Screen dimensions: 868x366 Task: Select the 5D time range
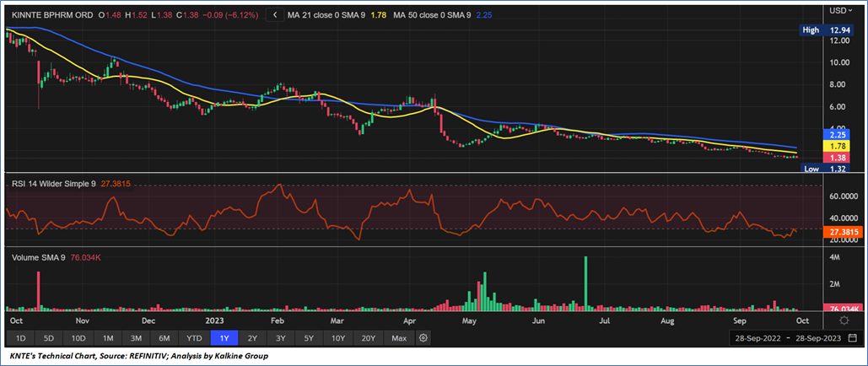pos(50,338)
